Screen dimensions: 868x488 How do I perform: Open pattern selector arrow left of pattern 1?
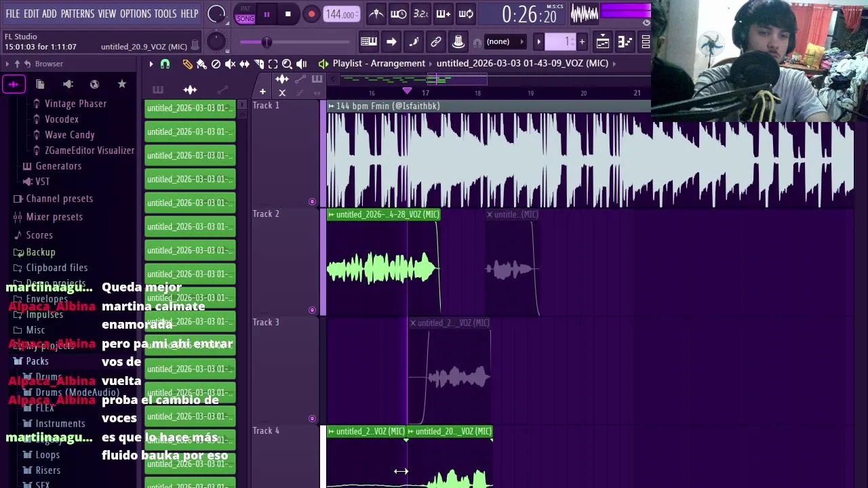(539, 42)
